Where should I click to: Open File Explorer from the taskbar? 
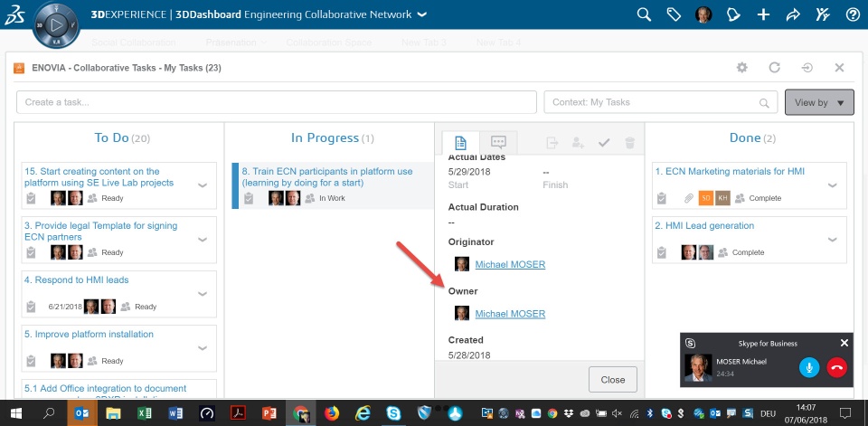click(113, 412)
